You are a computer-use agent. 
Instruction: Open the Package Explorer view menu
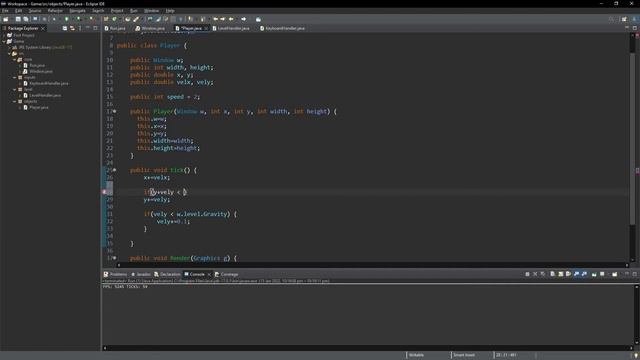coord(80,28)
